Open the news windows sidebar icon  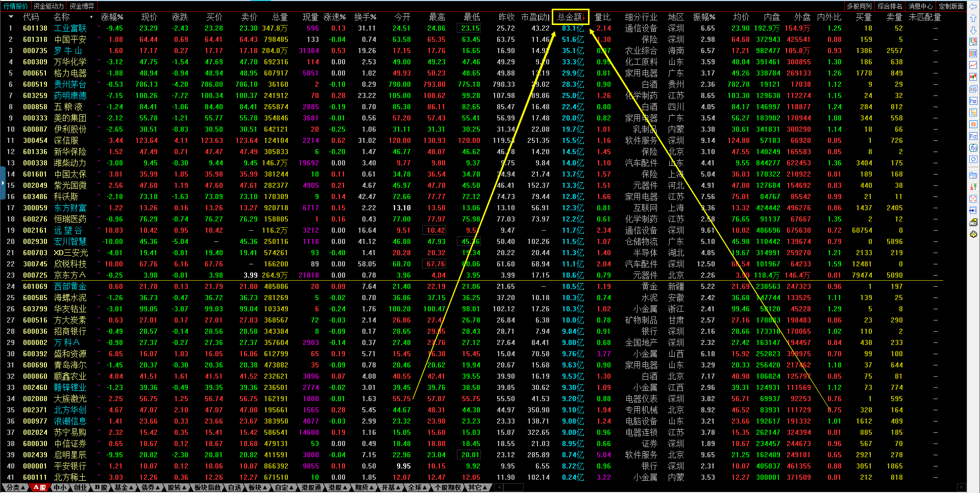(x=973, y=89)
